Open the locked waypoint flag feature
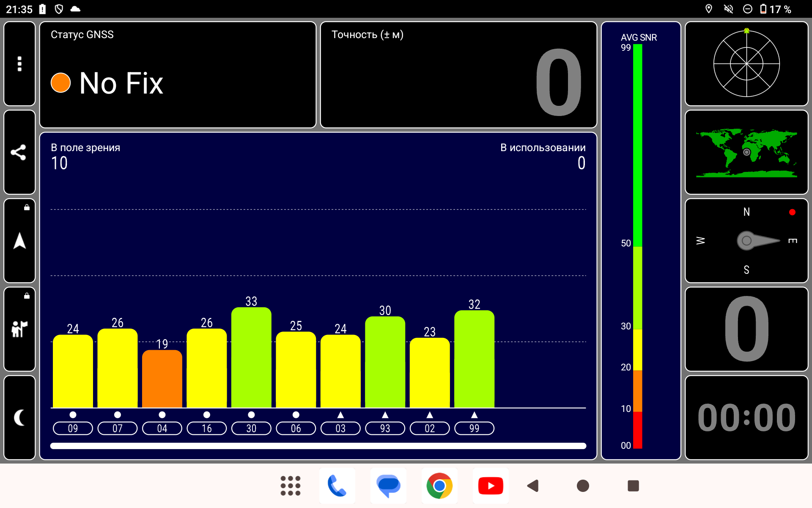Viewport: 812px width, 508px height. tap(19, 329)
